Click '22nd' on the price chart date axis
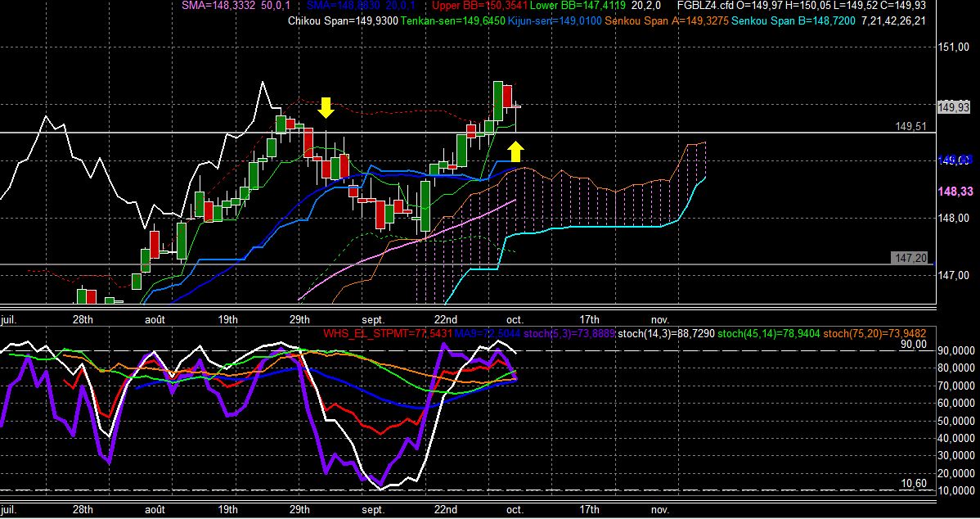 pyautogui.click(x=445, y=319)
